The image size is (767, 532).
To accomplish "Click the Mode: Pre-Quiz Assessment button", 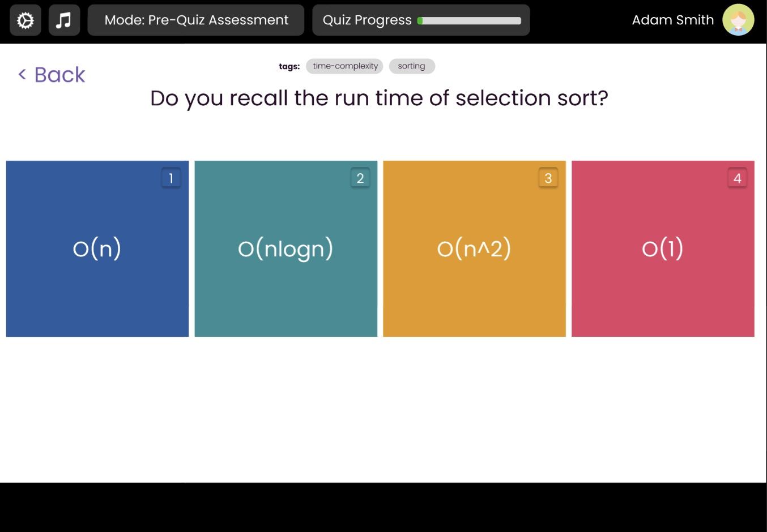I will pyautogui.click(x=196, y=20).
